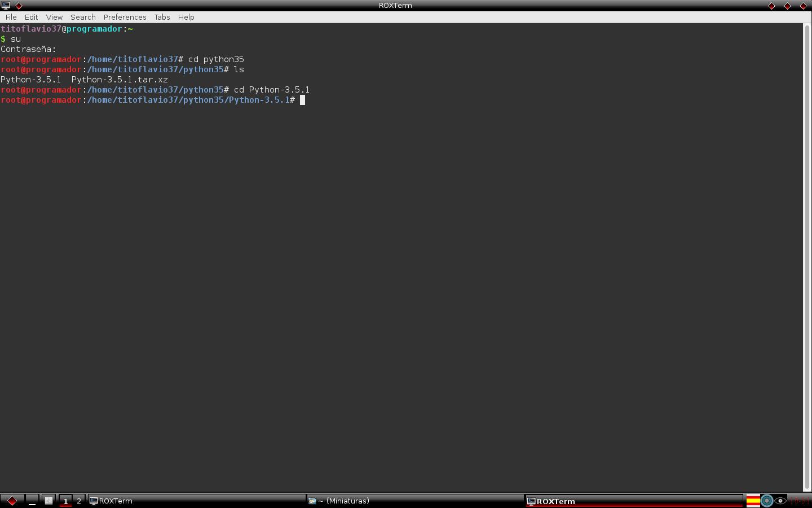This screenshot has height=508, width=812.
Task: Open the Edit menu
Action: click(x=31, y=17)
